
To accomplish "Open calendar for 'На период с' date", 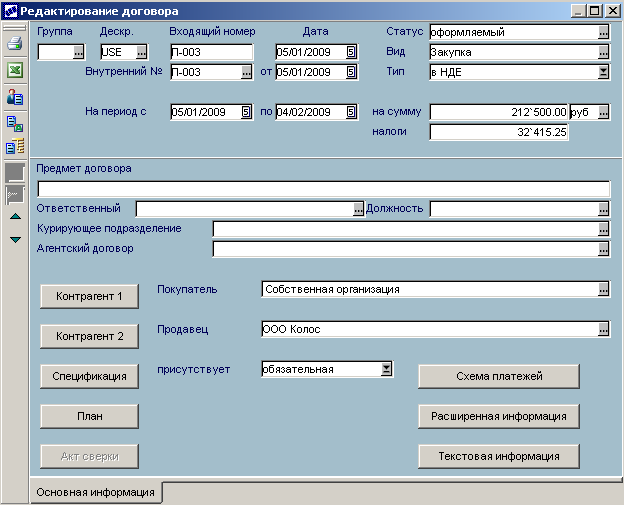I will [246, 112].
